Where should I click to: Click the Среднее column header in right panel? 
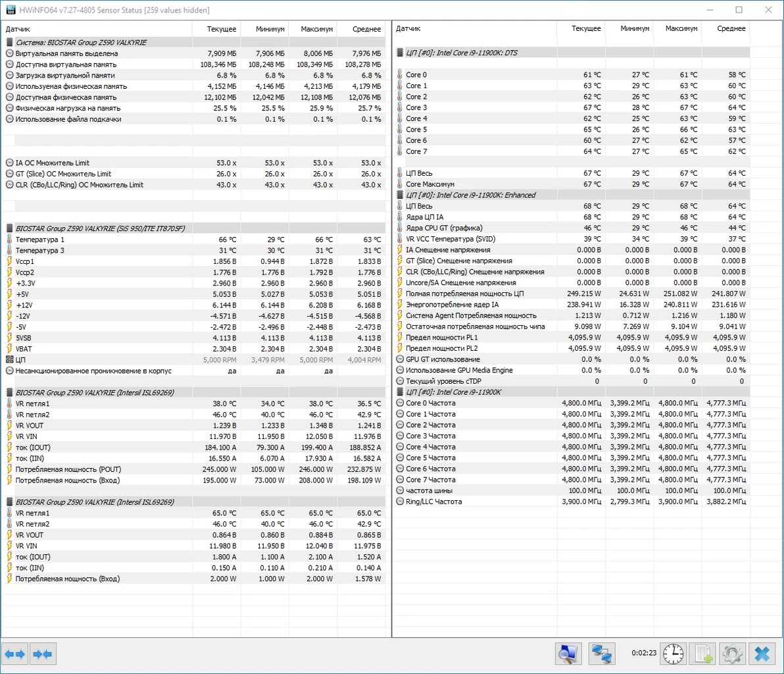click(731, 28)
